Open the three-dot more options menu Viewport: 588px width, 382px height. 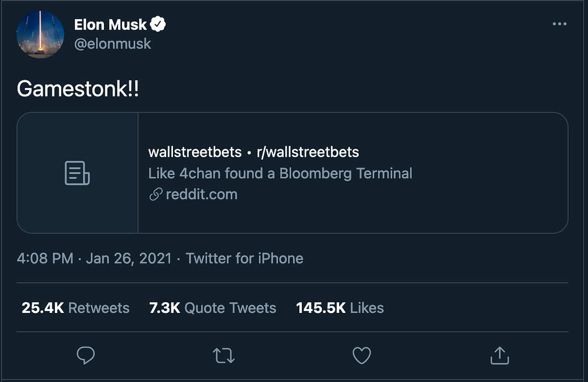(559, 24)
